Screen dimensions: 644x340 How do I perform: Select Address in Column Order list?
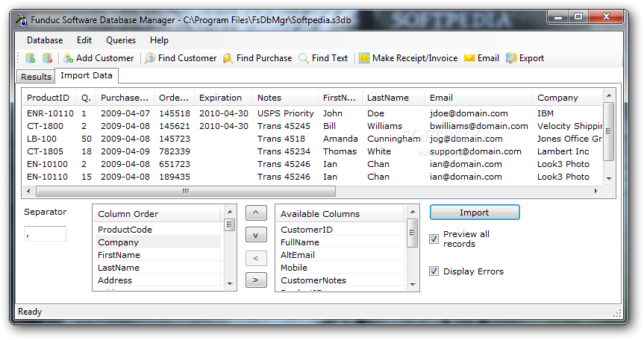tap(158, 280)
